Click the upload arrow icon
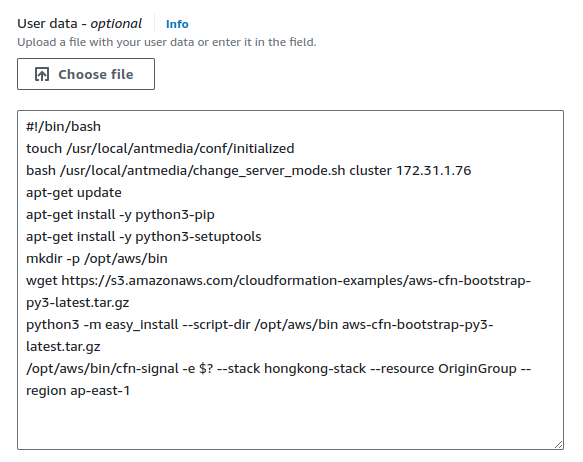The width and height of the screenshot is (583, 462). pos(42,74)
